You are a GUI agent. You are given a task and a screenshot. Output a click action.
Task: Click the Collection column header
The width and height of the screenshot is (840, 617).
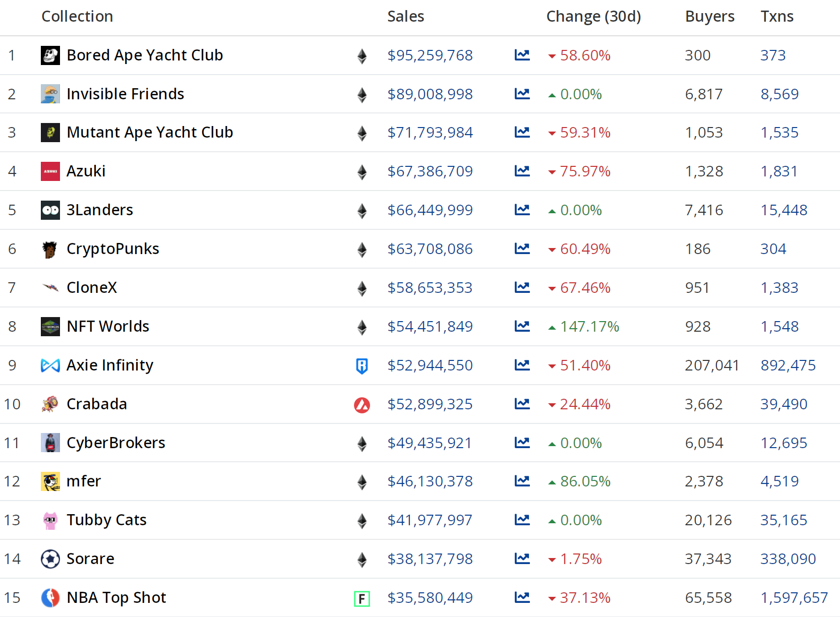[77, 16]
